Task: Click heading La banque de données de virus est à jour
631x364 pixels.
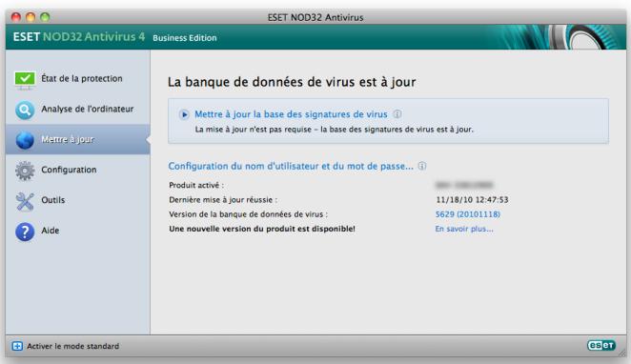Action: click(x=292, y=82)
